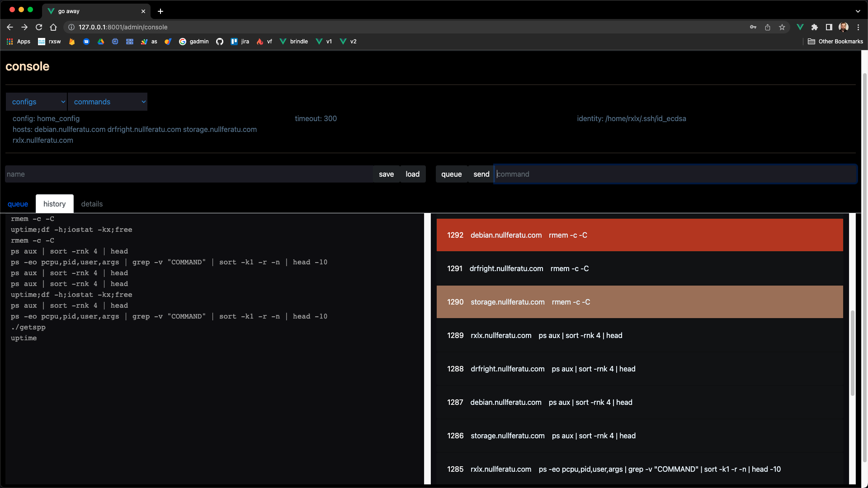868x488 pixels.
Task: Toggle the 'history' tab view
Action: coord(54,204)
